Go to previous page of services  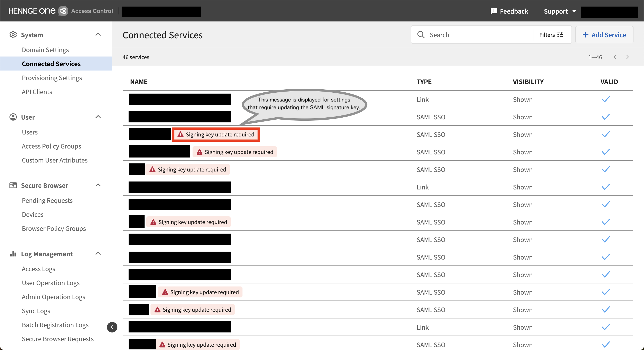pyautogui.click(x=615, y=57)
